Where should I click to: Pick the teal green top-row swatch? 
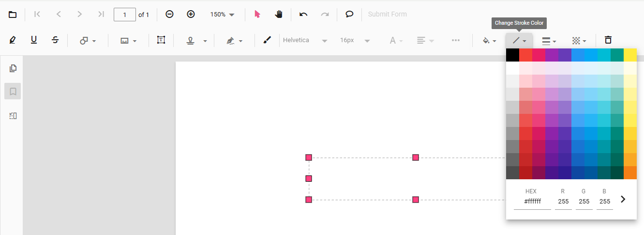(617, 55)
